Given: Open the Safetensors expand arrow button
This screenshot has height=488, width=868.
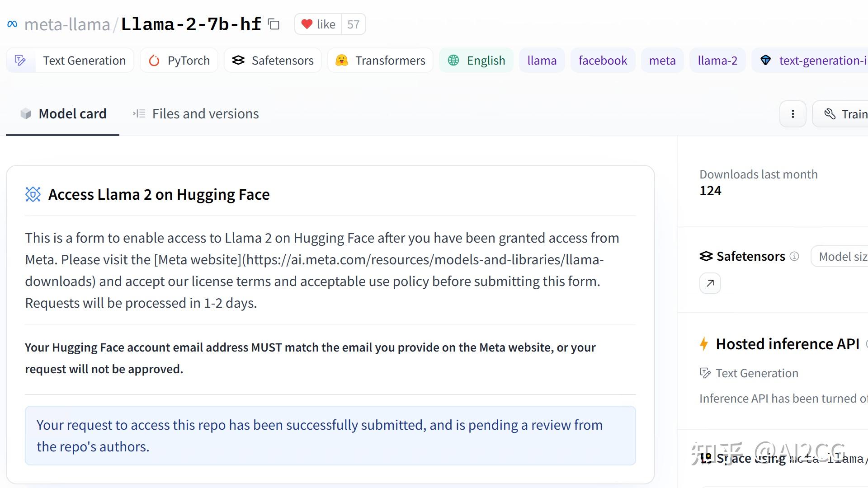Looking at the screenshot, I should click(x=710, y=283).
